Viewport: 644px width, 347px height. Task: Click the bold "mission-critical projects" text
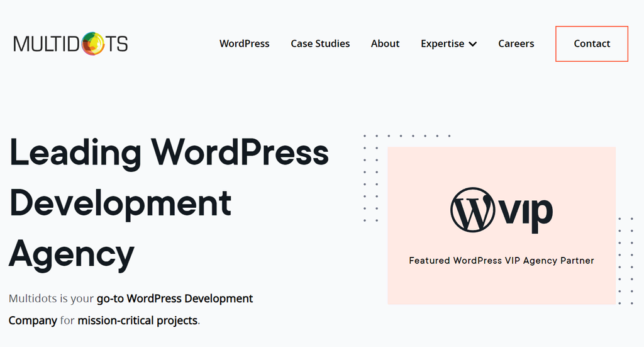pyautogui.click(x=138, y=321)
